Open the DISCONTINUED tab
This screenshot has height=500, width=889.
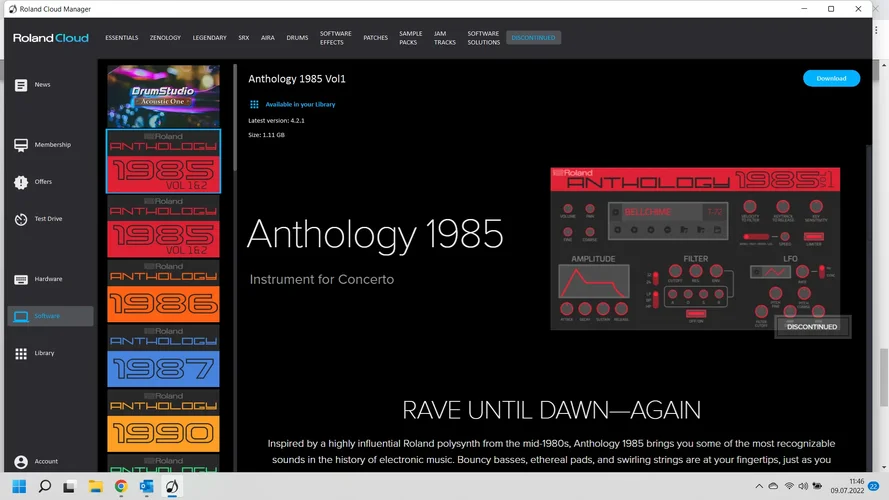click(x=534, y=38)
